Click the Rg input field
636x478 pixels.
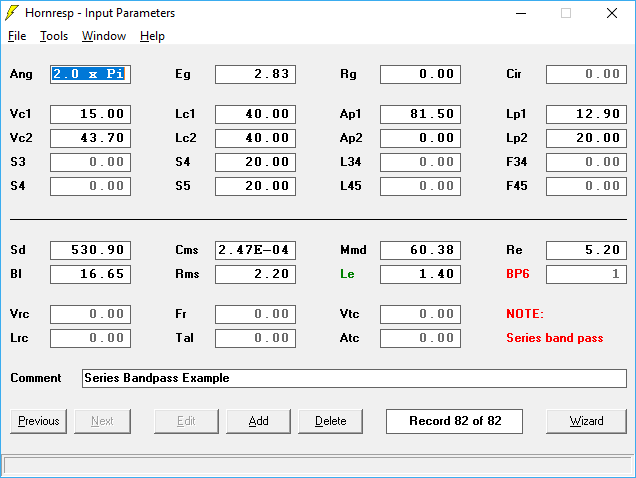[x=421, y=74]
